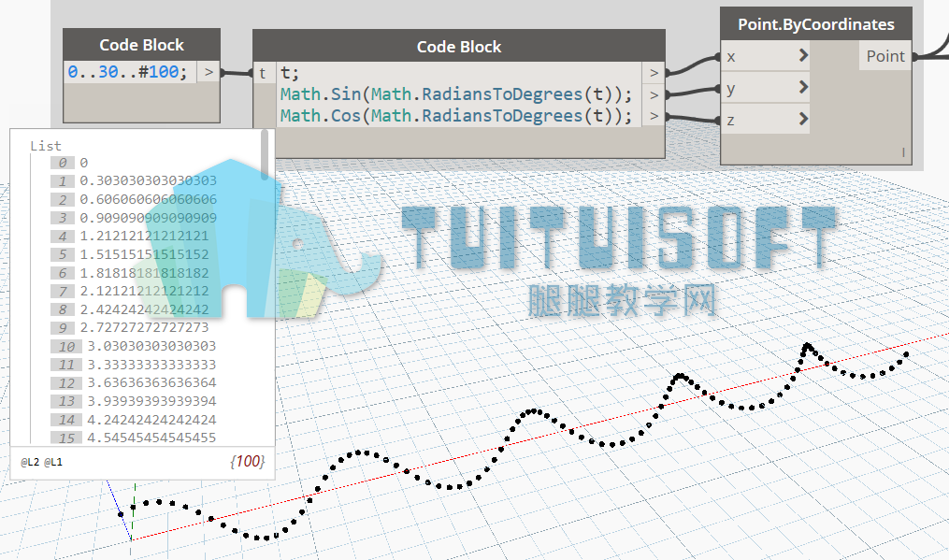
Task: Click the x port chevron on Point.ByCoordinates
Action: click(x=803, y=56)
